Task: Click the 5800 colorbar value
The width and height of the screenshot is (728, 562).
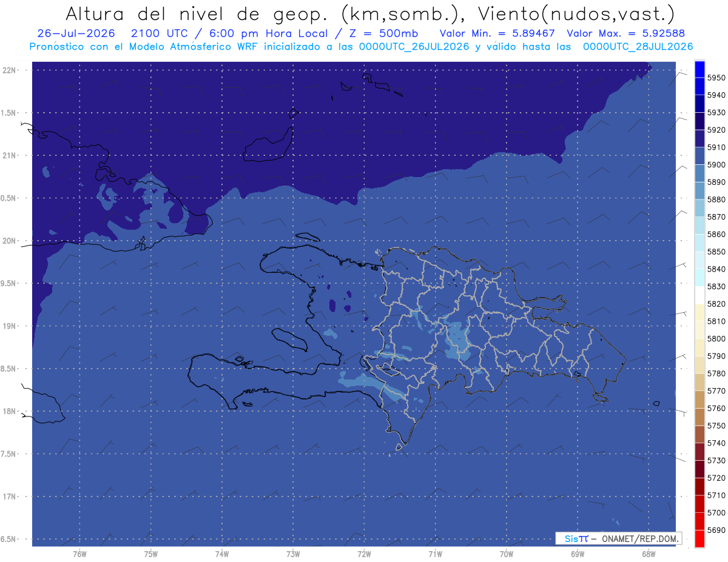Action: point(716,338)
